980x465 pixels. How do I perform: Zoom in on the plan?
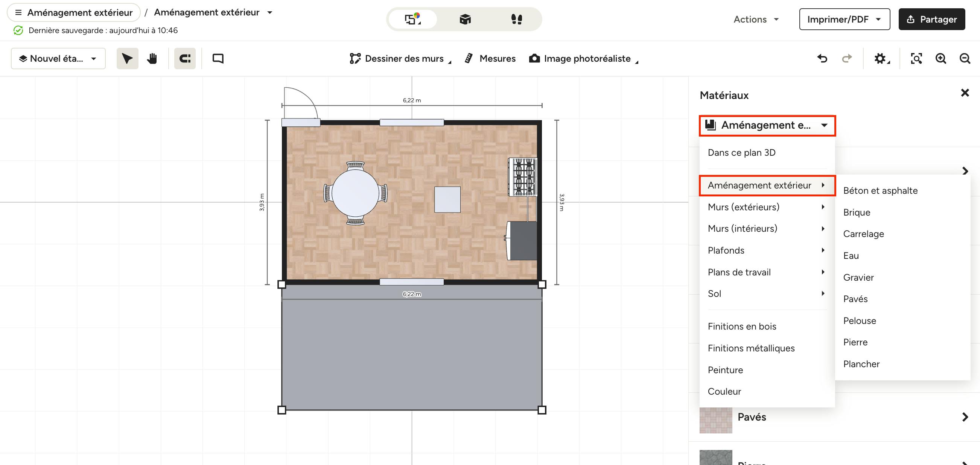pos(941,59)
